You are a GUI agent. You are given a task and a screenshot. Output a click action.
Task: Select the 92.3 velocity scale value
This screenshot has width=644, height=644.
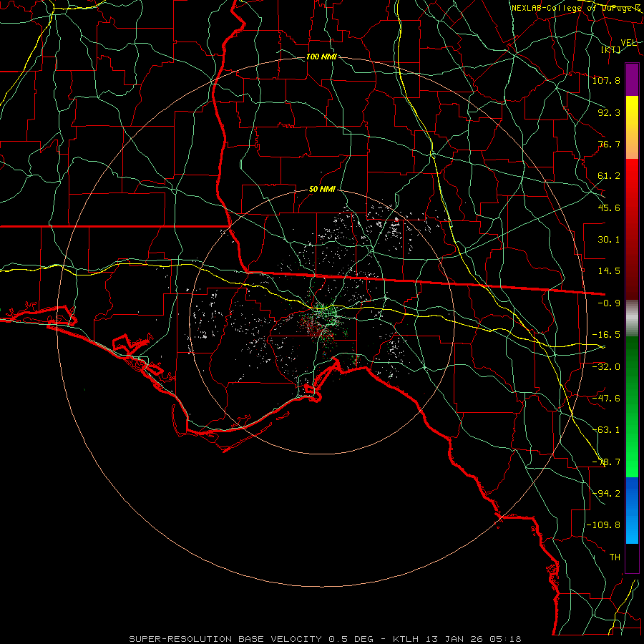click(609, 112)
